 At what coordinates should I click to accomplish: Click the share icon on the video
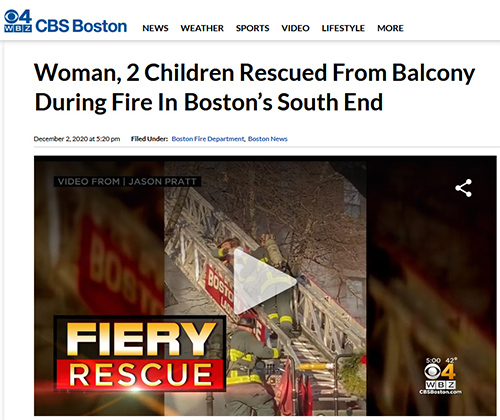point(464,188)
